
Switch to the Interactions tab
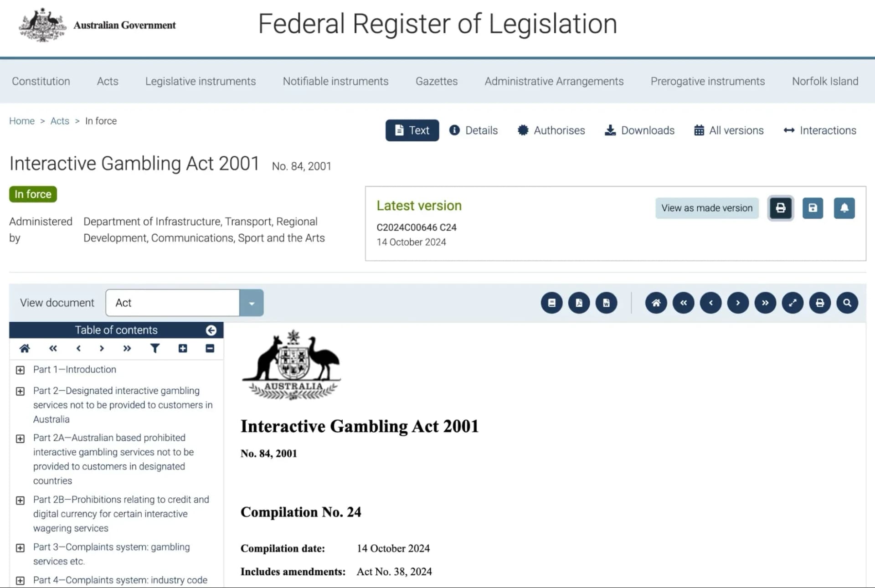[820, 130]
